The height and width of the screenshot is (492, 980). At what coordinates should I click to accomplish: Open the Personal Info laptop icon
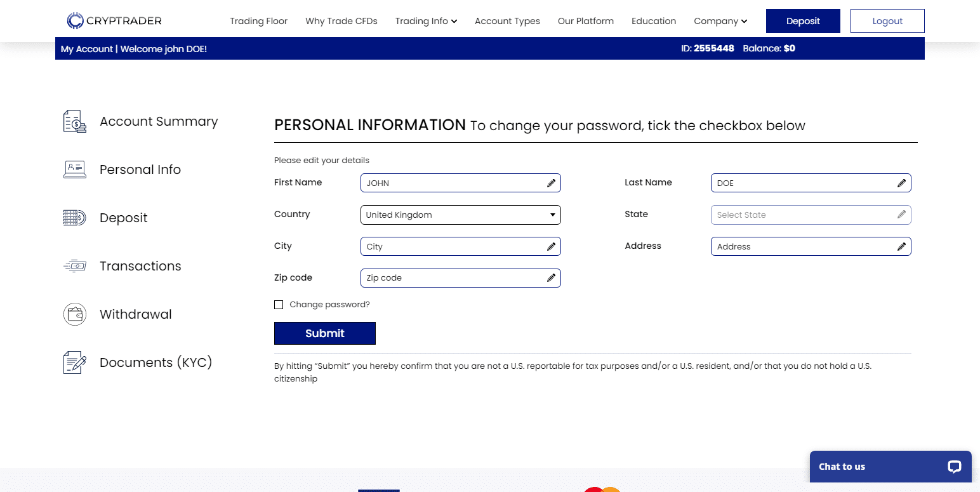point(75,170)
